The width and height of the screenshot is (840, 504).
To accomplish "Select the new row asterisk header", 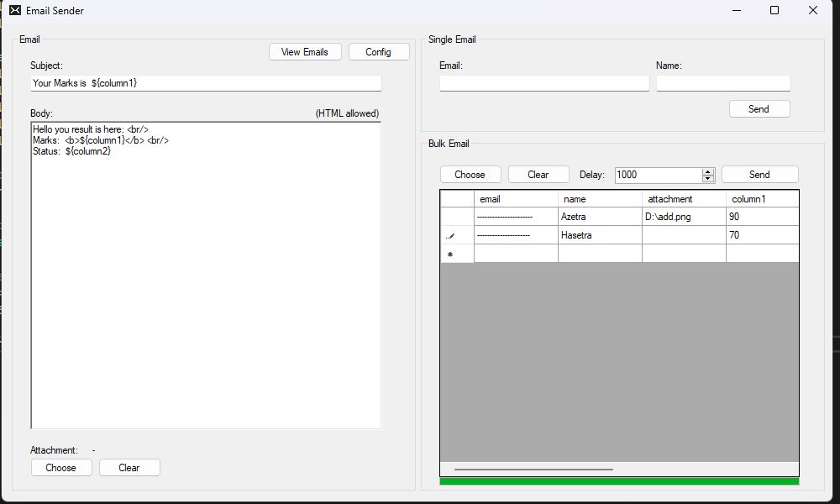I will 457,254.
